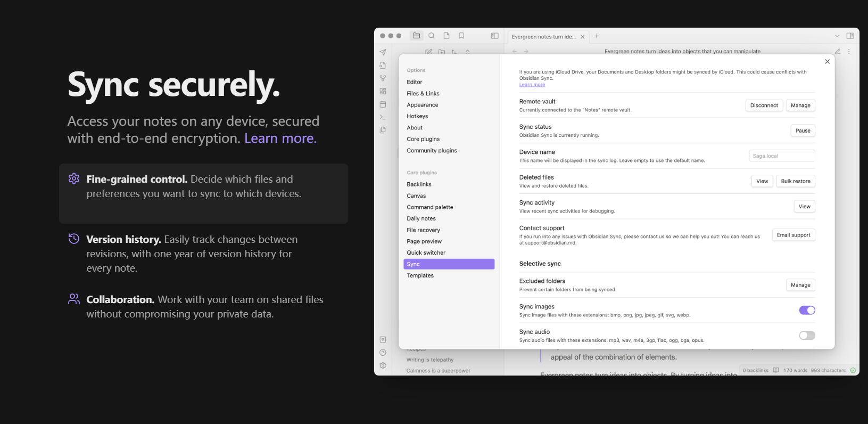Click the Email support button
The image size is (868, 424).
point(793,235)
